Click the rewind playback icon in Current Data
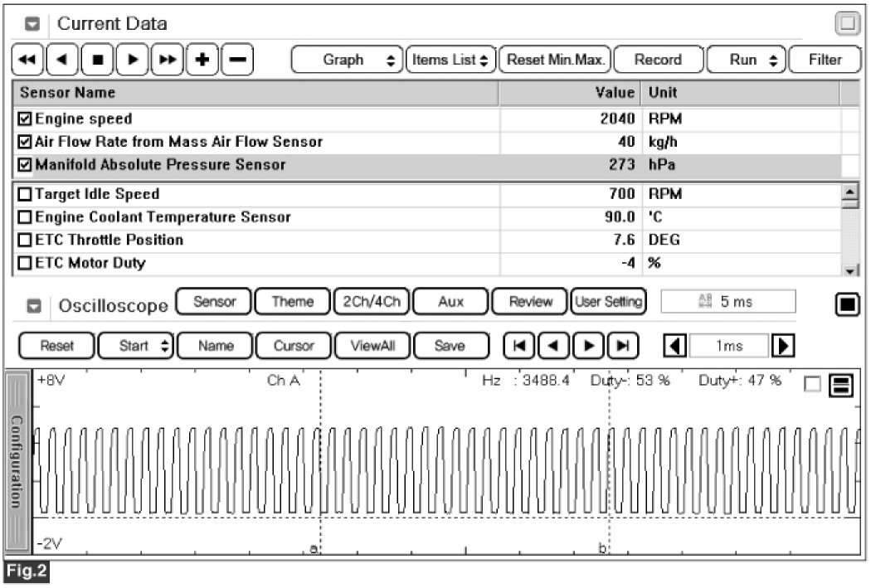 pyautogui.click(x=28, y=60)
